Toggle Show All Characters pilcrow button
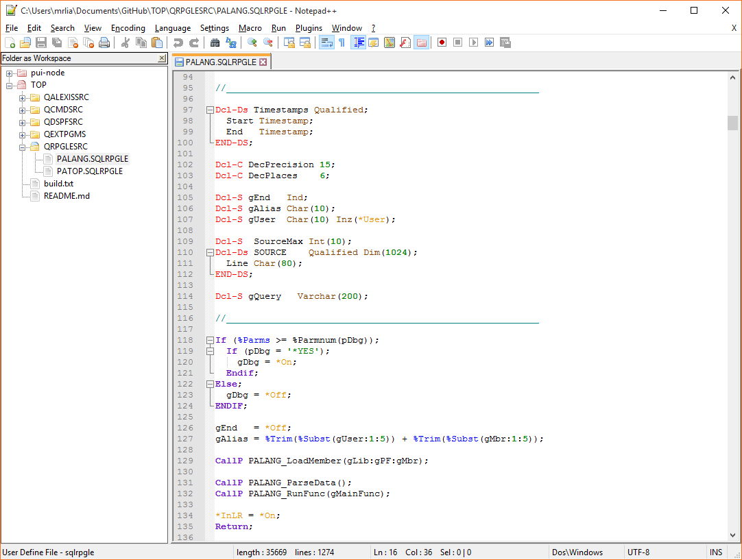742x560 pixels. 342,42
